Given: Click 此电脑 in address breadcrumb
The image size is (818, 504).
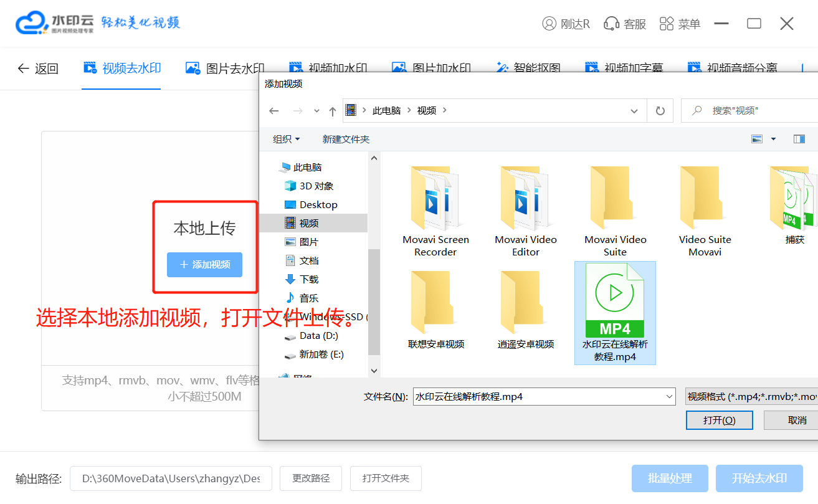Looking at the screenshot, I should (x=386, y=110).
